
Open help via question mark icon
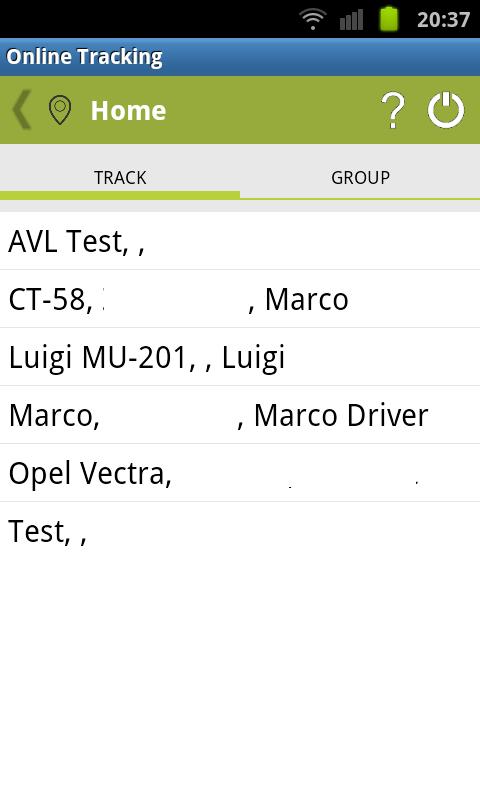(x=393, y=110)
